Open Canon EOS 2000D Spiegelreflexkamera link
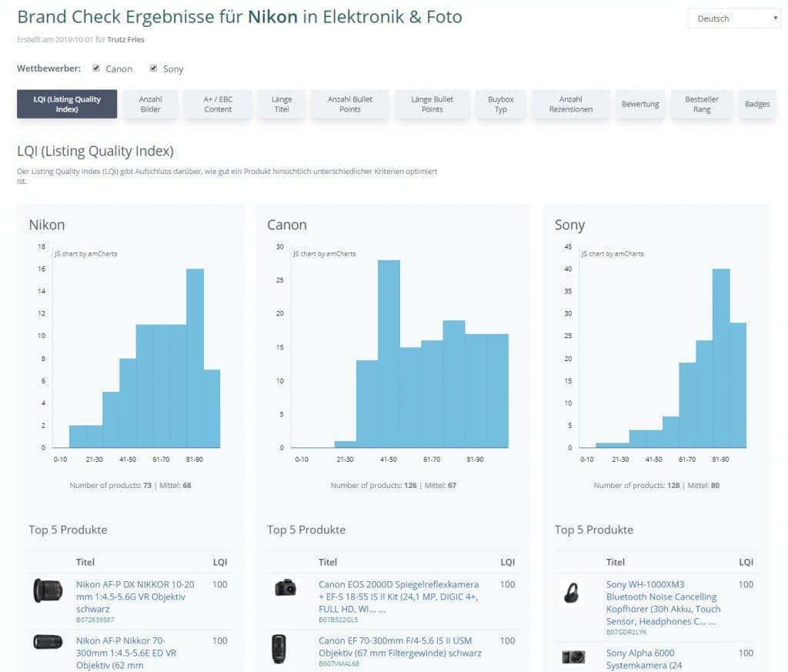The image size is (788, 672). point(399,597)
